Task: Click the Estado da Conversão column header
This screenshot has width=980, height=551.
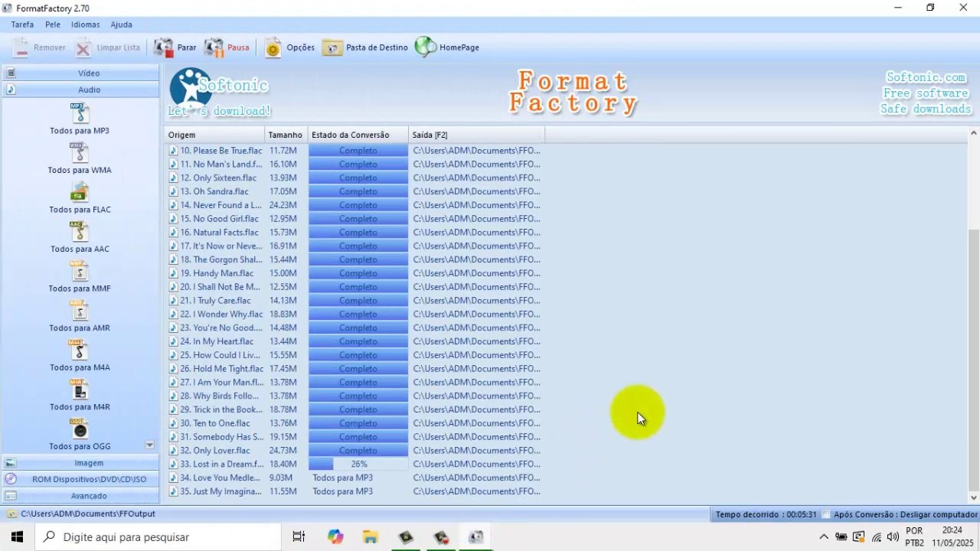Action: pos(358,135)
